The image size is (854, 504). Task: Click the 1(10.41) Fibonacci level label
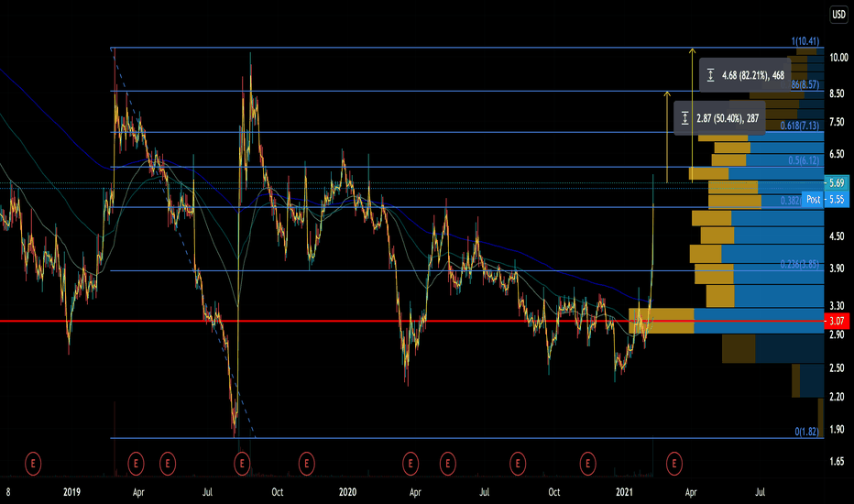805,41
